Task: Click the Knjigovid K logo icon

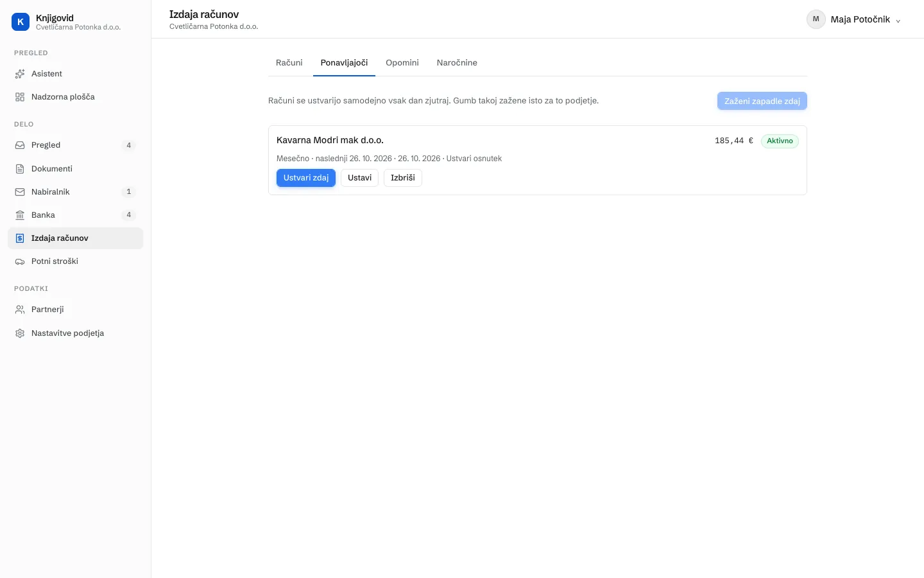Action: coord(21,22)
